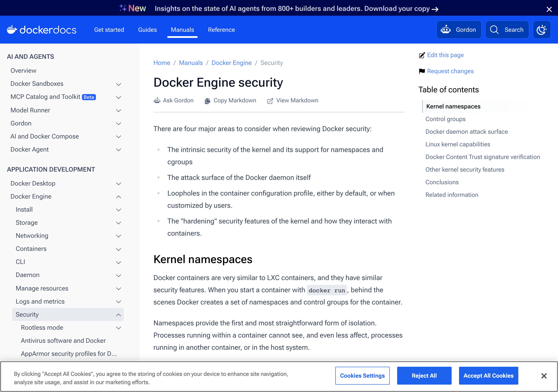Open the Reference menu
The width and height of the screenshot is (558, 392).
click(221, 30)
